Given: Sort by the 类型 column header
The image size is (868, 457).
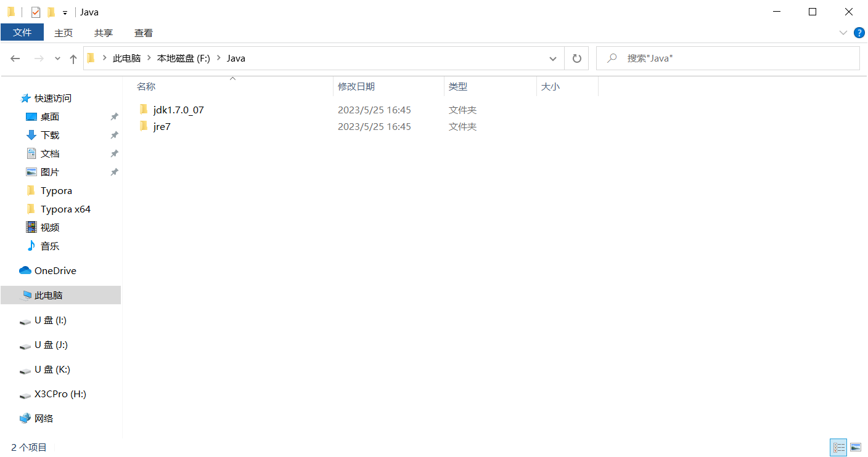Looking at the screenshot, I should (458, 87).
